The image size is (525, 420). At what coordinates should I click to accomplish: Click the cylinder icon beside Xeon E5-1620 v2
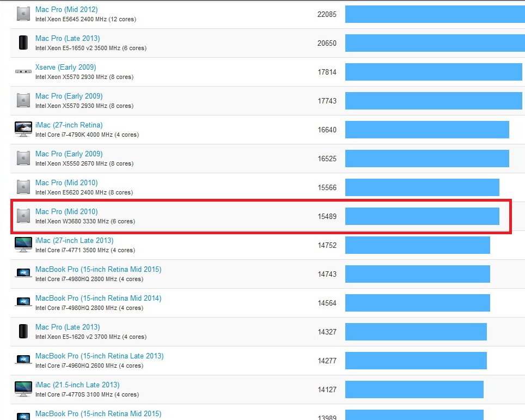[23, 331]
